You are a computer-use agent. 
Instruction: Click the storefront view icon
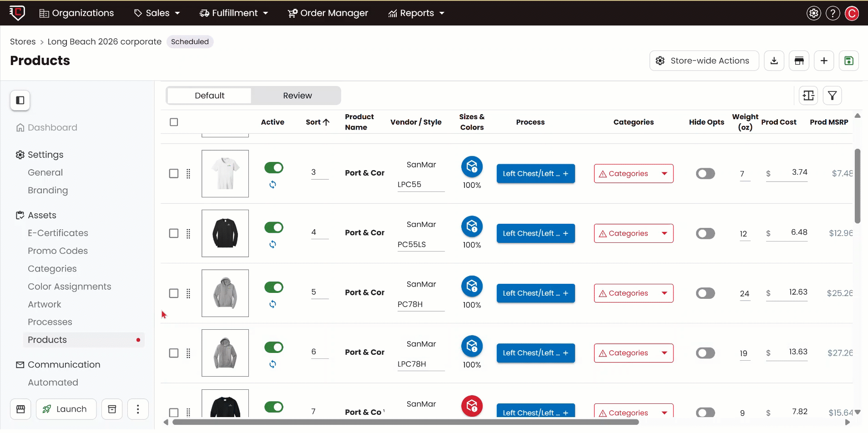click(799, 60)
